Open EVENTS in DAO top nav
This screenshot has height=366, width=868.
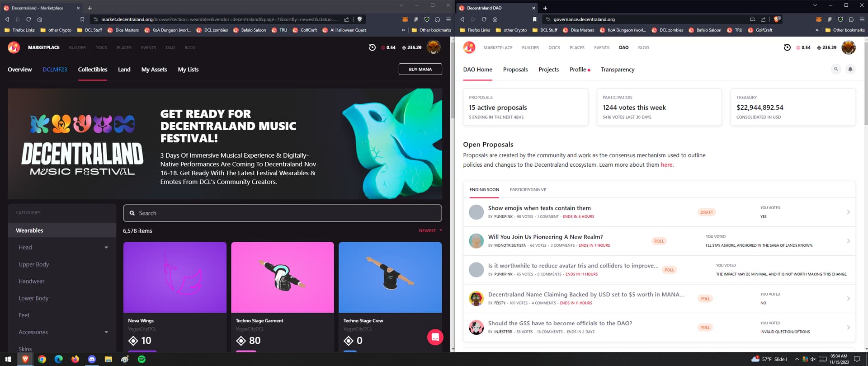coord(602,47)
